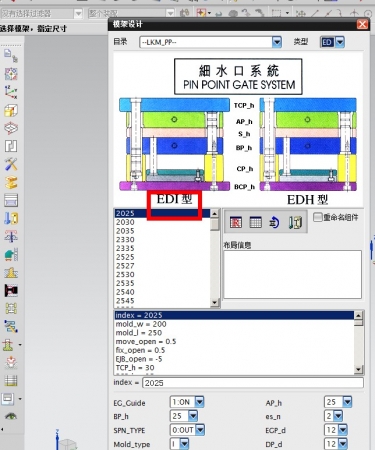This screenshot has height=450, width=375.
Task: Select the Gate design black icon
Action: pyautogui.click(x=11, y=291)
